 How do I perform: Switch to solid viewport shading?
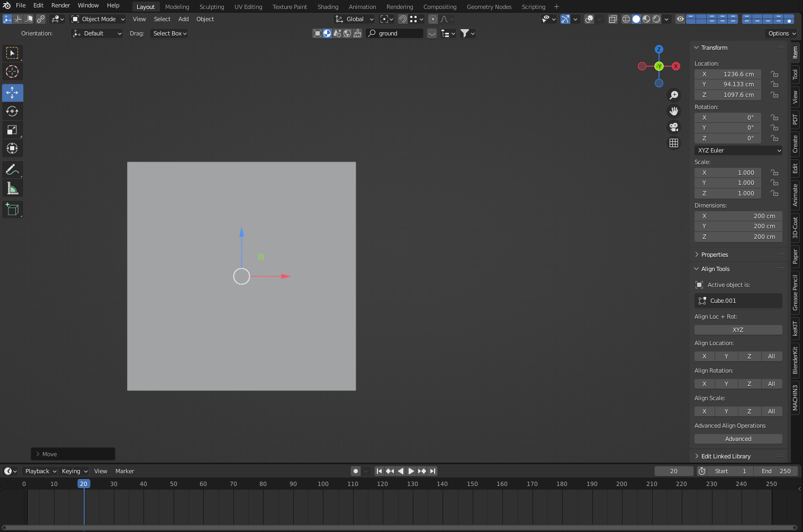coord(636,19)
